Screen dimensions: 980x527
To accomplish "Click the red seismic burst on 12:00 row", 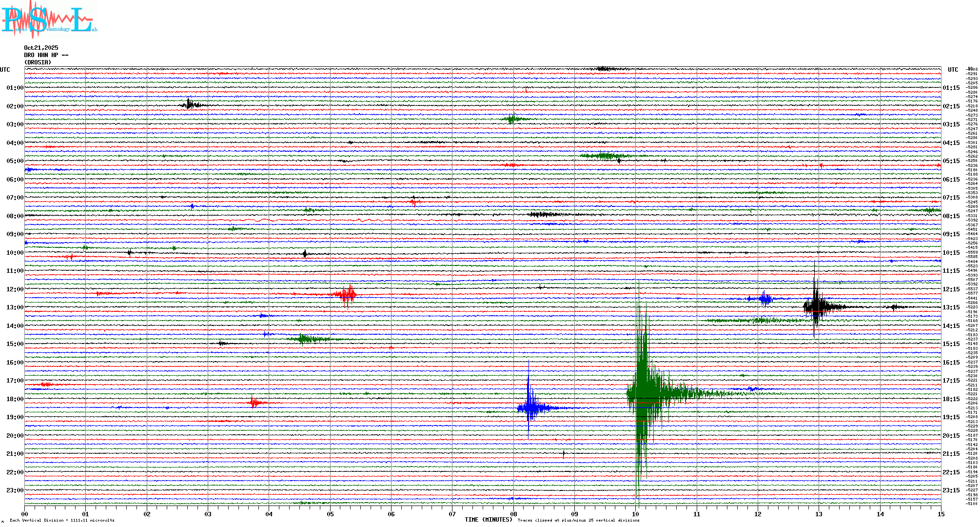I will tap(347, 294).
